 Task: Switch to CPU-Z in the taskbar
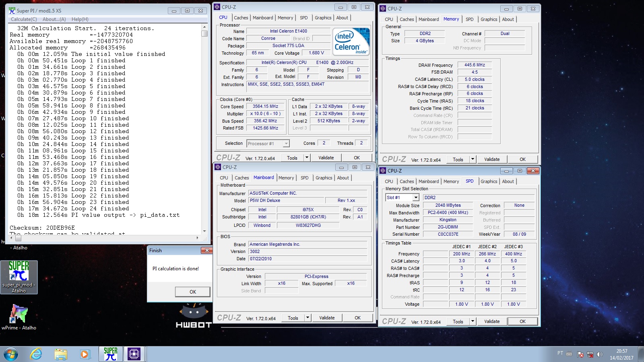[x=134, y=354]
